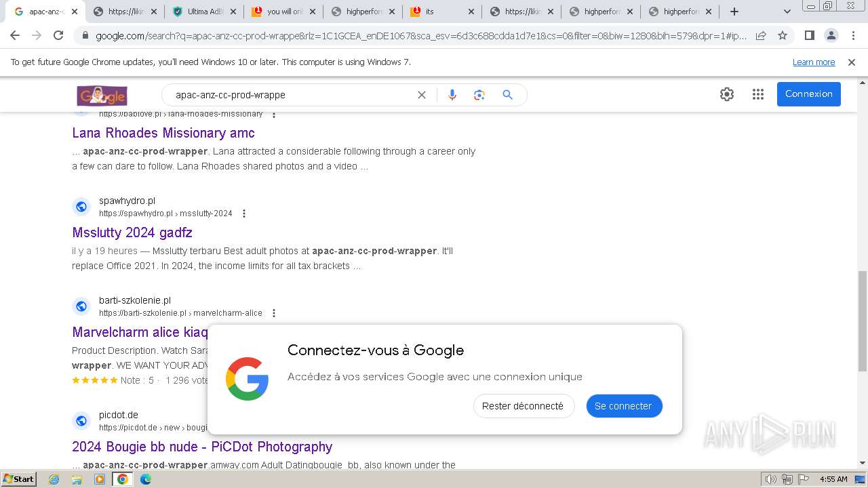The width and height of the screenshot is (868, 488).
Task: Expand the tab search dropdown
Action: pos(787,12)
